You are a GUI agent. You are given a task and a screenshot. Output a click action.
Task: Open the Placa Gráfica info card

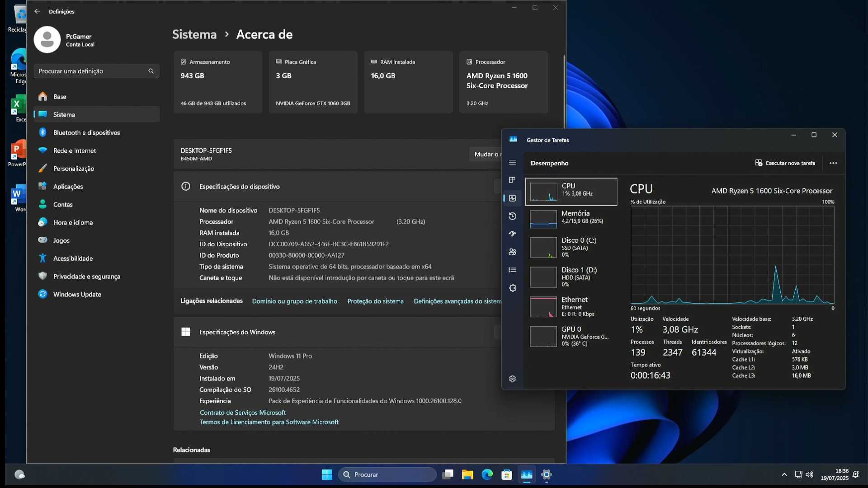point(313,82)
